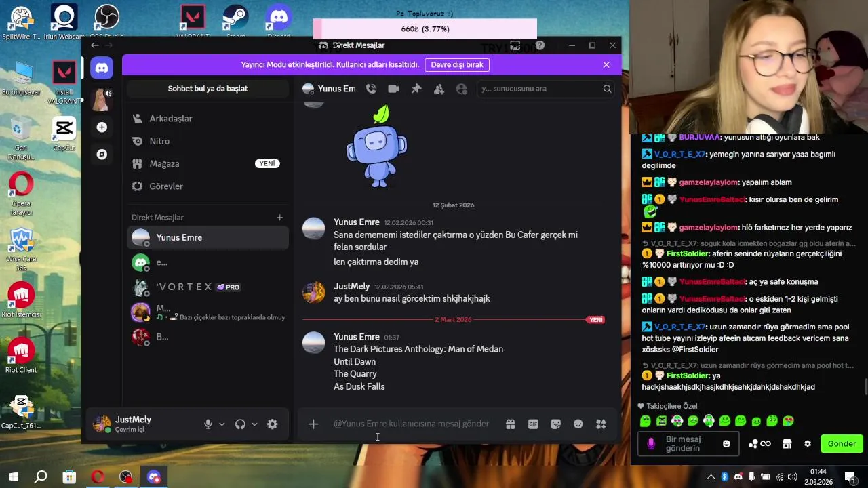
Task: Open channel points shop icon
Action: [787, 444]
